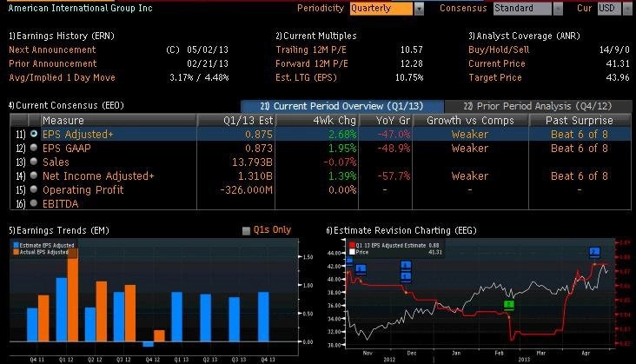Viewport: 636px width, 364px height.
Task: Open Earnings Trends (EM) section
Action: 59,230
